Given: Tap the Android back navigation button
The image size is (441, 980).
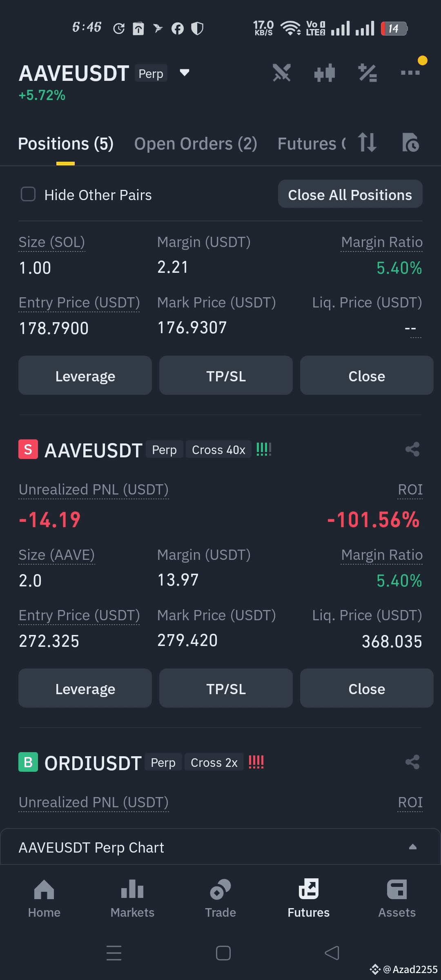Looking at the screenshot, I should click(332, 953).
